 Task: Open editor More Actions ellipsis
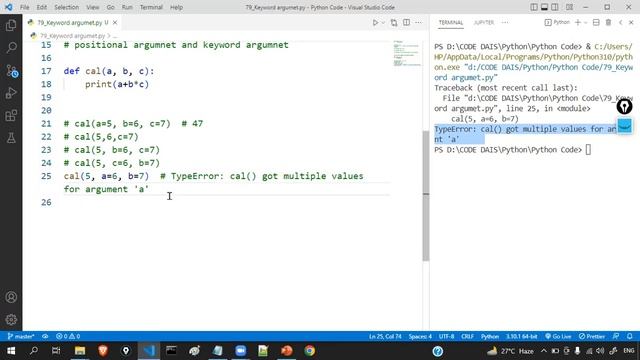click(x=418, y=23)
